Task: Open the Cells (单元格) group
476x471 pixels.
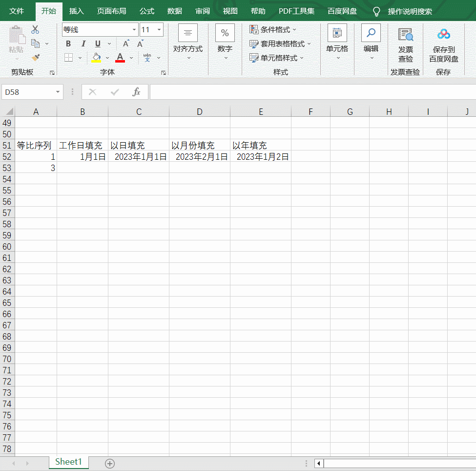Action: click(337, 42)
